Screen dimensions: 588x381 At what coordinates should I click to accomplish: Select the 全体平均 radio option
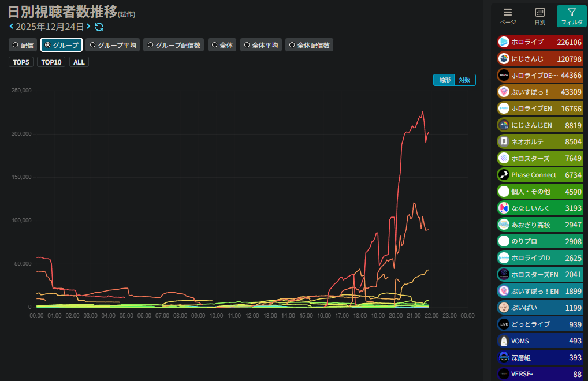click(261, 45)
